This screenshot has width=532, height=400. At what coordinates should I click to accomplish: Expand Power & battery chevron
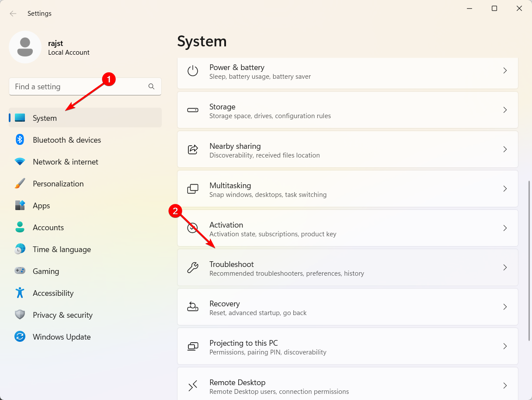tap(505, 70)
